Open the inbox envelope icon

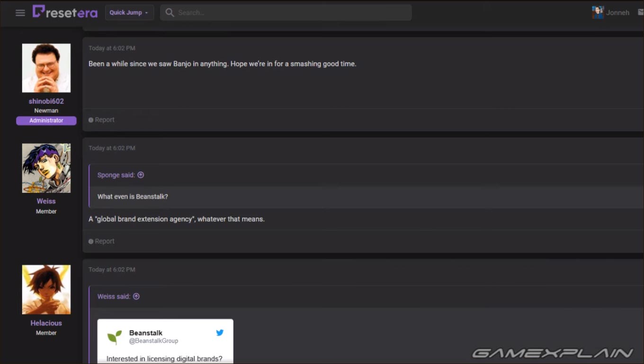[641, 13]
